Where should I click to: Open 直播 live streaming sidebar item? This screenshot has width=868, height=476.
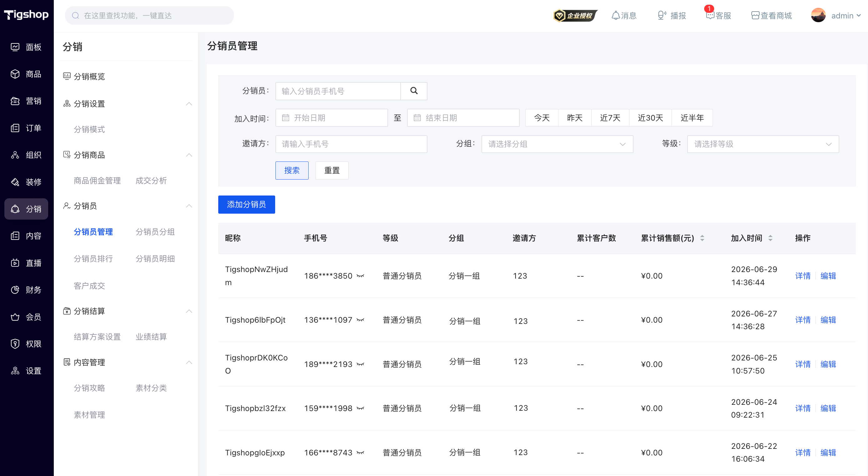pyautogui.click(x=26, y=263)
